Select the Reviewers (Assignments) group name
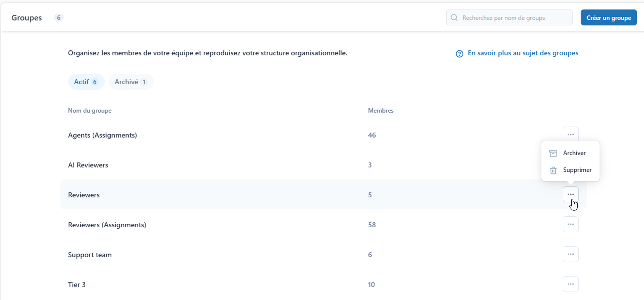This screenshot has width=644, height=300. (x=107, y=225)
